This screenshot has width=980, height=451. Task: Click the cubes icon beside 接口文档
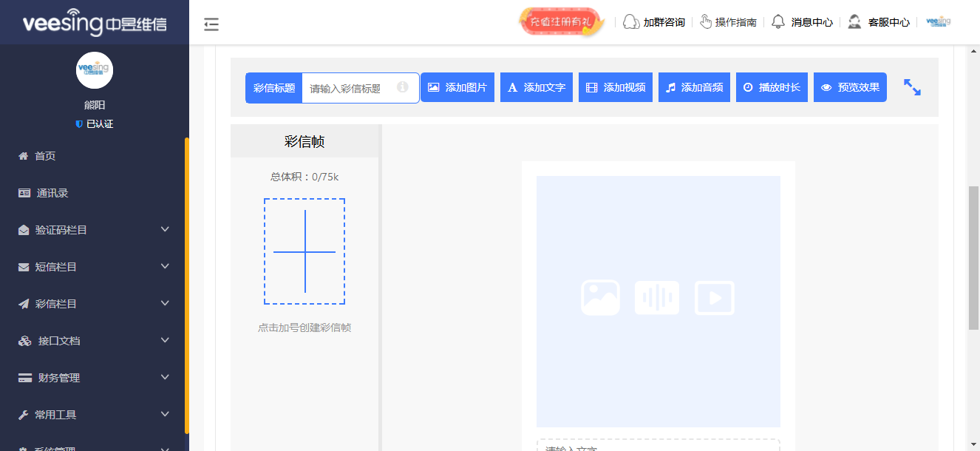(25, 341)
